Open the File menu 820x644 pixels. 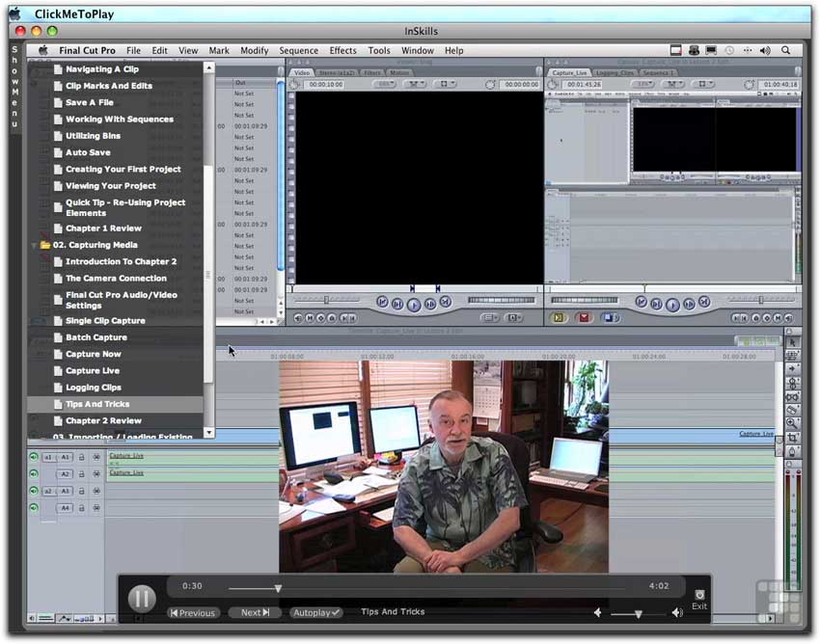pos(133,51)
